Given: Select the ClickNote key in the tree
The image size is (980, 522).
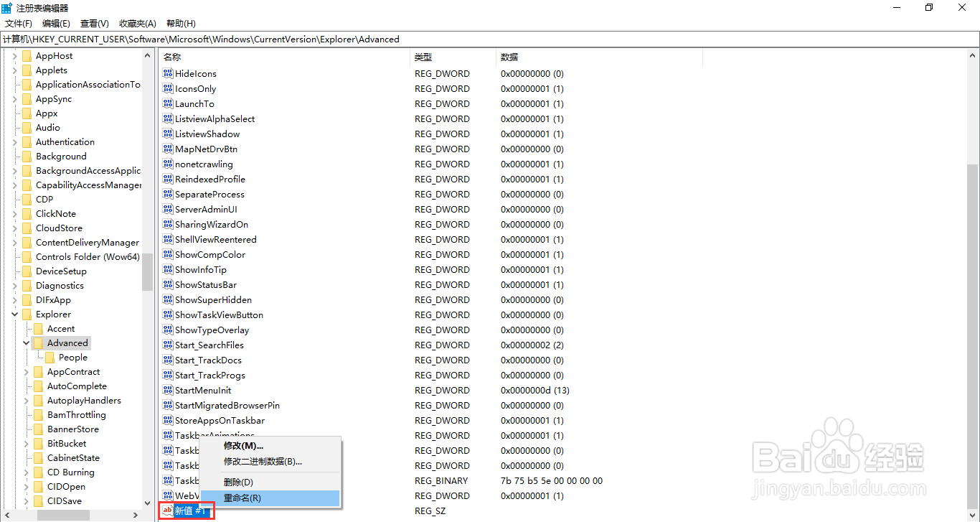Looking at the screenshot, I should pos(59,213).
